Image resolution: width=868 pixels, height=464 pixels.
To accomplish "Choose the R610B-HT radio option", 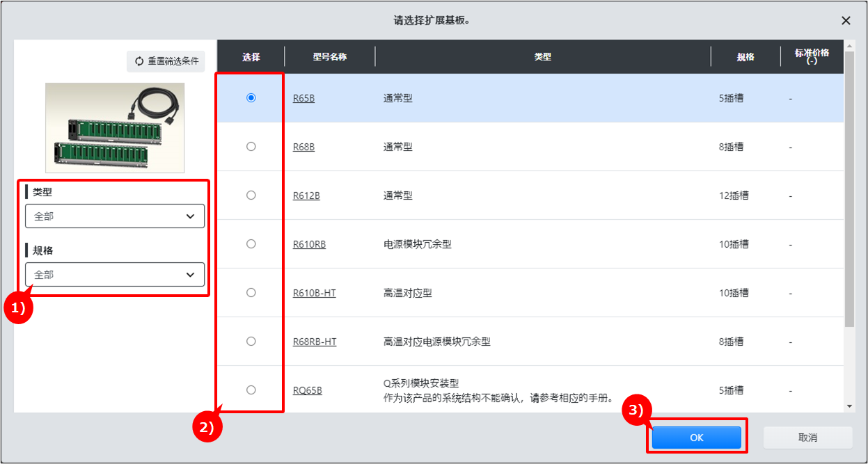I will [251, 293].
